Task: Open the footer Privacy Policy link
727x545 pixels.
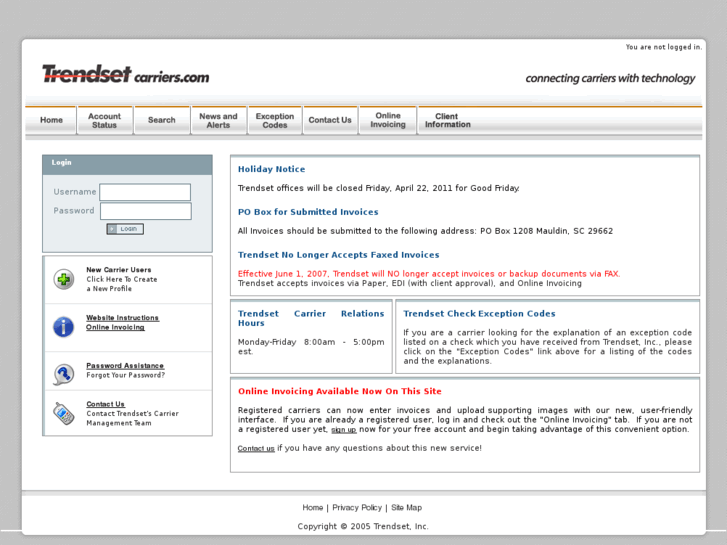Action: coord(357,507)
